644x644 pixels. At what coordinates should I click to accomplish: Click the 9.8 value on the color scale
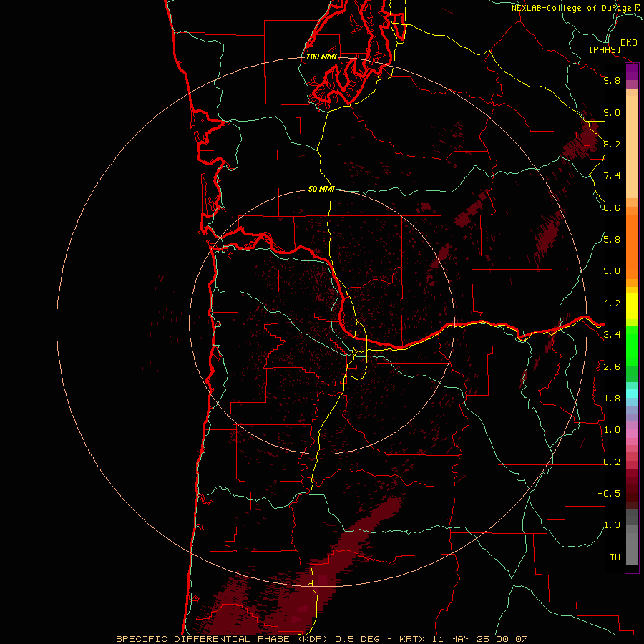612,80
